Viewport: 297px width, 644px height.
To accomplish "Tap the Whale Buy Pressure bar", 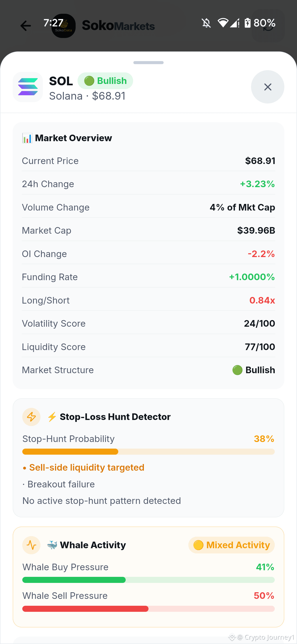I will [148, 580].
